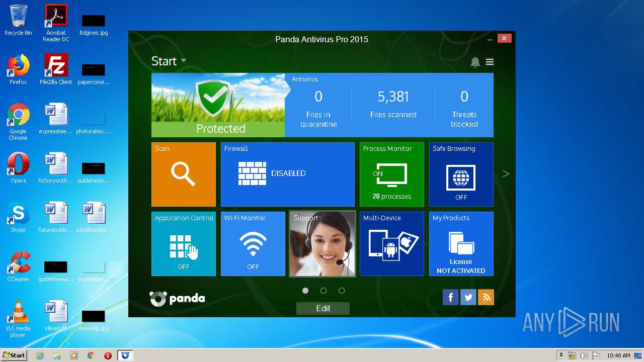
Task: Select the first page dot
Action: coord(305,291)
